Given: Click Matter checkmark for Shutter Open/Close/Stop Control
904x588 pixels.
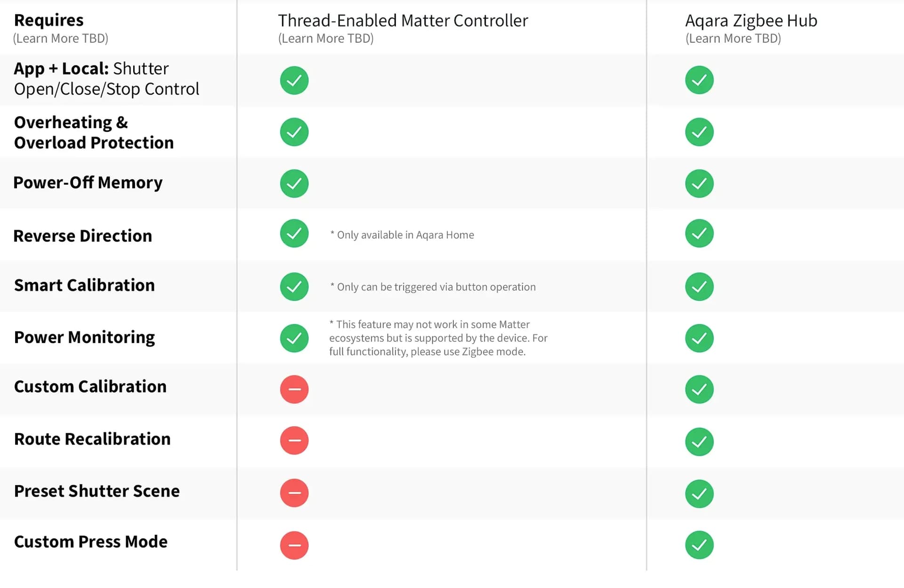Looking at the screenshot, I should click(294, 81).
